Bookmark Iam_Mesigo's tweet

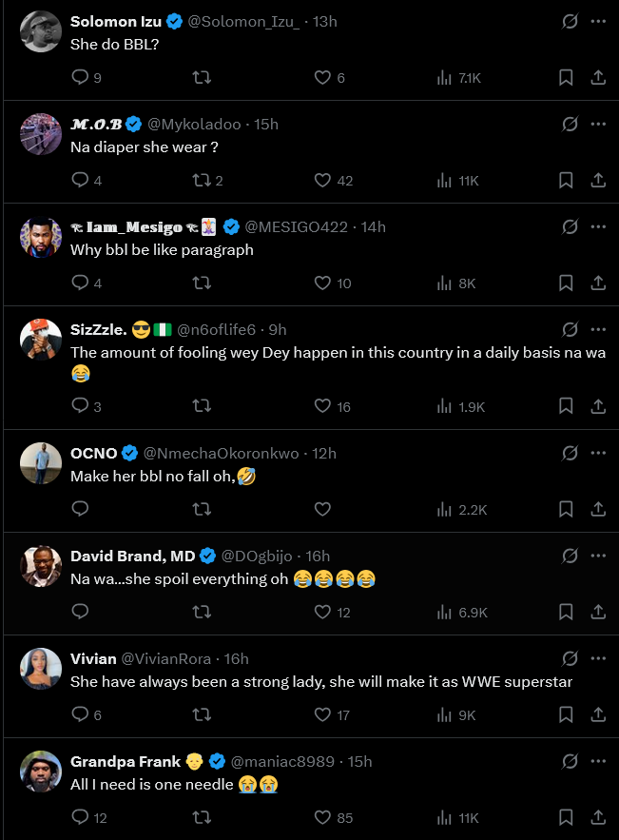click(x=566, y=283)
